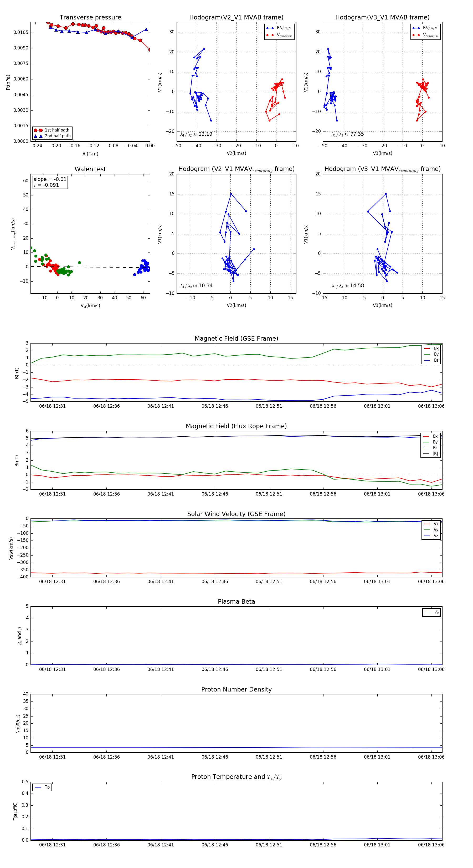Click the 'Pt(nPa)' y-axis label
The image size is (473, 868).
[x=8, y=82]
